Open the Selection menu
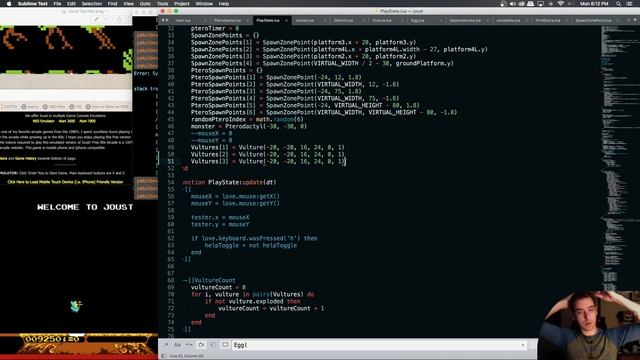This screenshot has width=640, height=360. [x=92, y=4]
